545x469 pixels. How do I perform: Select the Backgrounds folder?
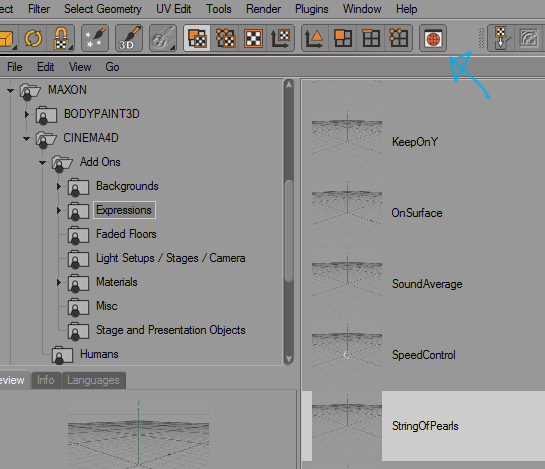pos(127,186)
